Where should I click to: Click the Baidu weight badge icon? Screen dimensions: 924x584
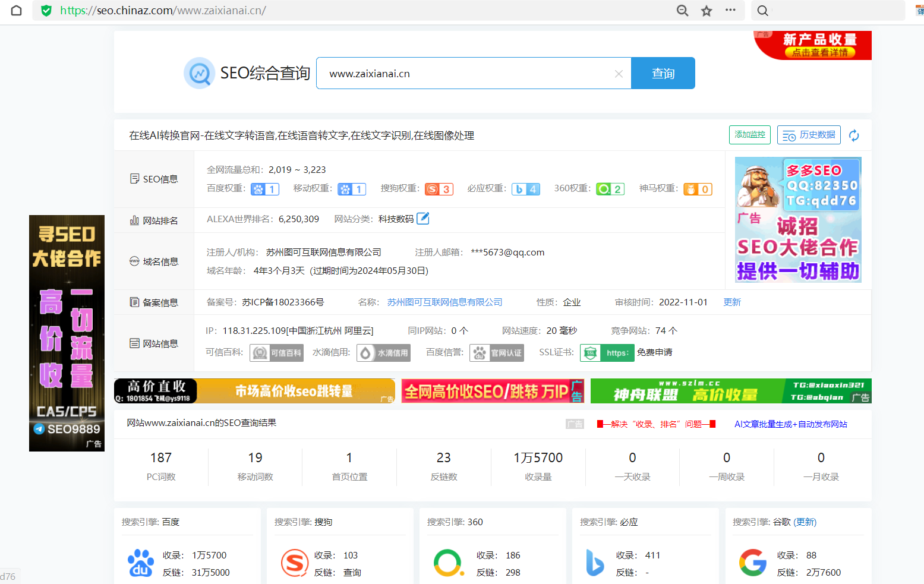click(265, 189)
